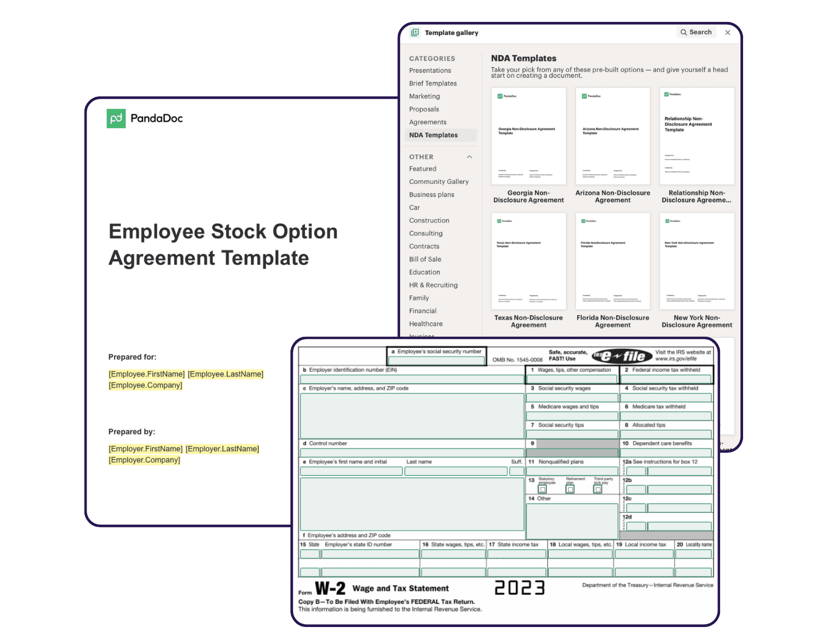Screen dimensions: 822x644
Task: Check the Retirement plan box
Action: click(570, 490)
